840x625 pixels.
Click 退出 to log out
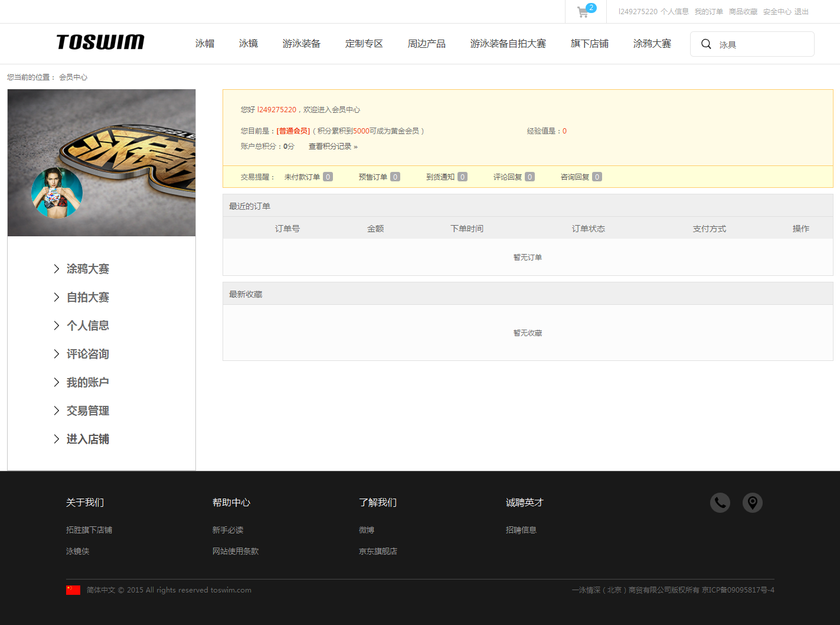click(802, 12)
